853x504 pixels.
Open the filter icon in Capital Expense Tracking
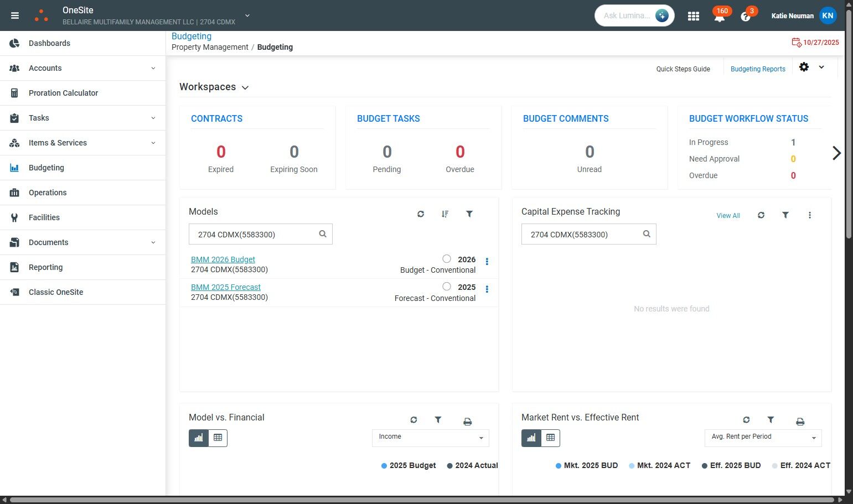pos(785,215)
